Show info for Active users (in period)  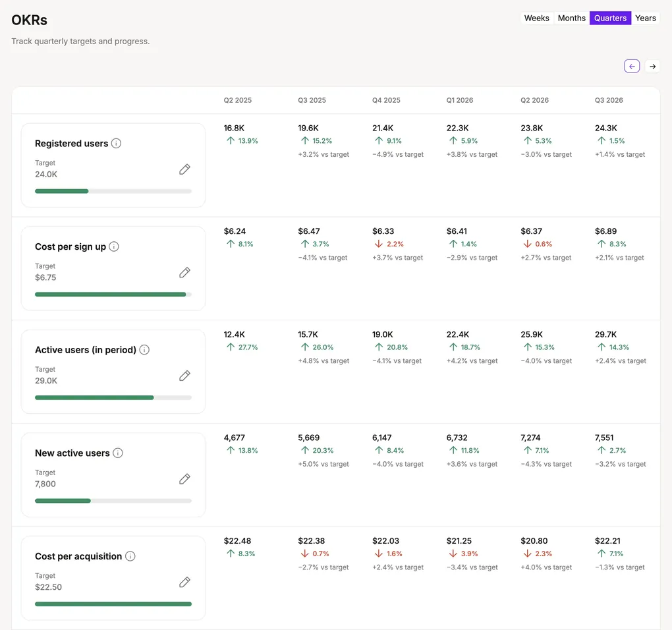point(144,350)
